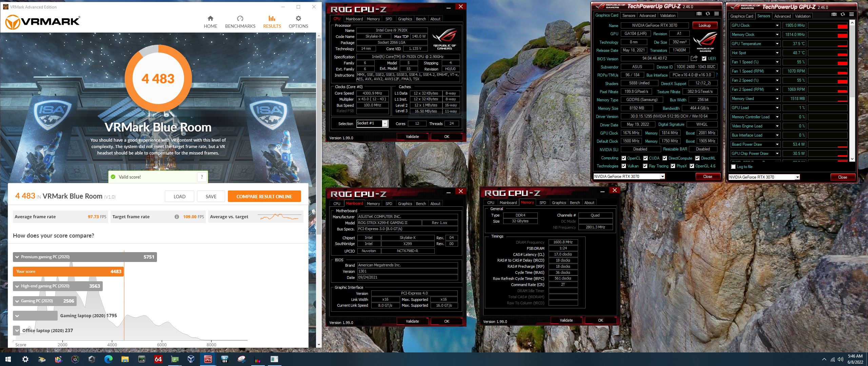Click the BIOS share/export icon in GPU-Z
Viewport: 868px width, 366px height.
click(694, 58)
